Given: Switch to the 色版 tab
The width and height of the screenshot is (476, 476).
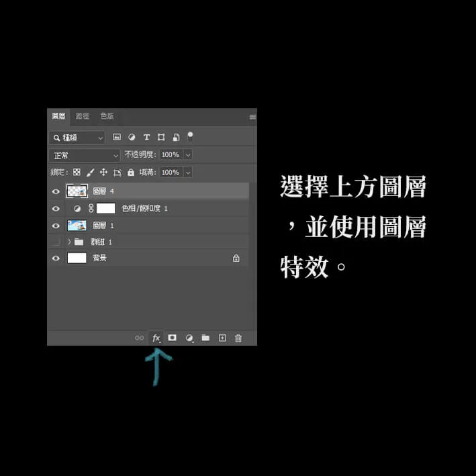Looking at the screenshot, I should 107,116.
